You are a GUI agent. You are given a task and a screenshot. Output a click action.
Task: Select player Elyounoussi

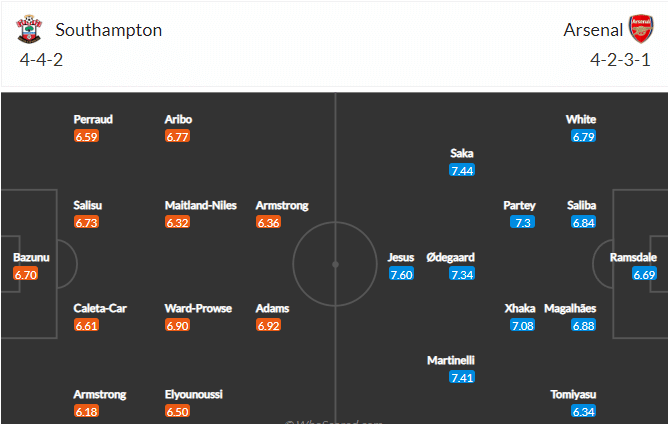[194, 395]
